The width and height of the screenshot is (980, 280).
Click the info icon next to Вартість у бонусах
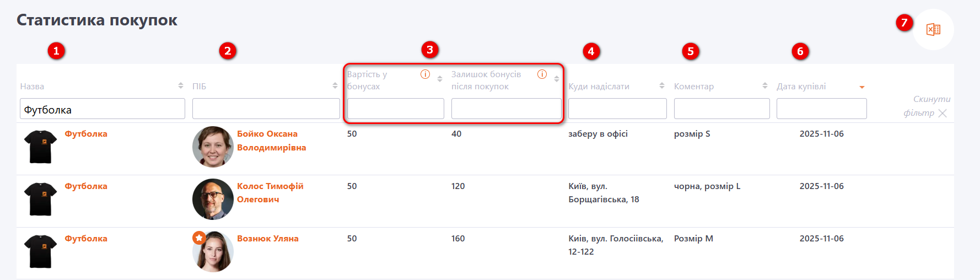[x=425, y=74]
